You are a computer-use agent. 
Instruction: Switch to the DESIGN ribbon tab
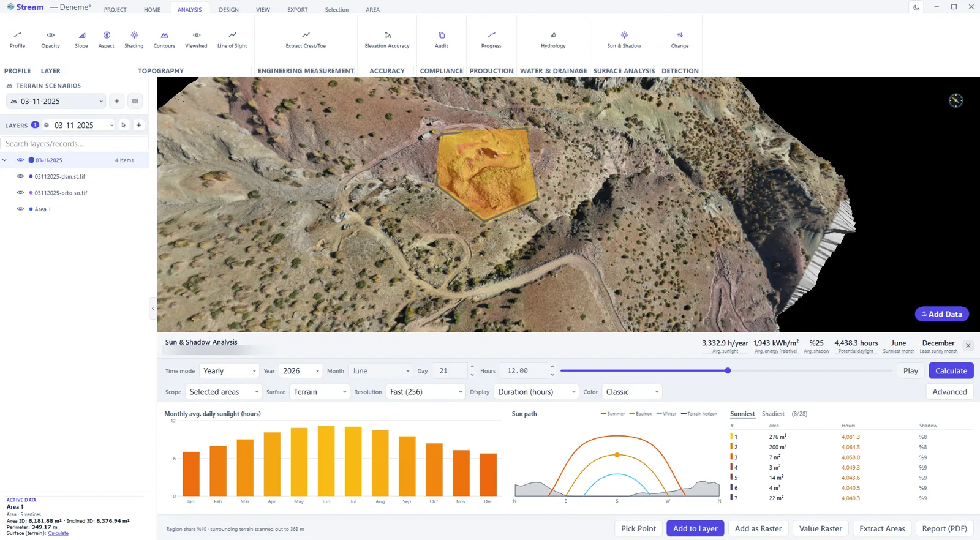pyautogui.click(x=229, y=10)
